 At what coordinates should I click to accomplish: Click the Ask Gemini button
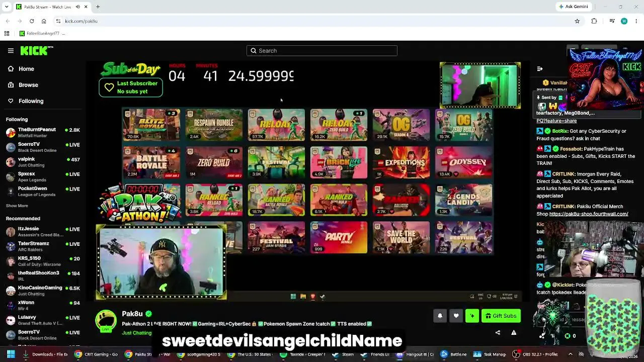tap(573, 7)
